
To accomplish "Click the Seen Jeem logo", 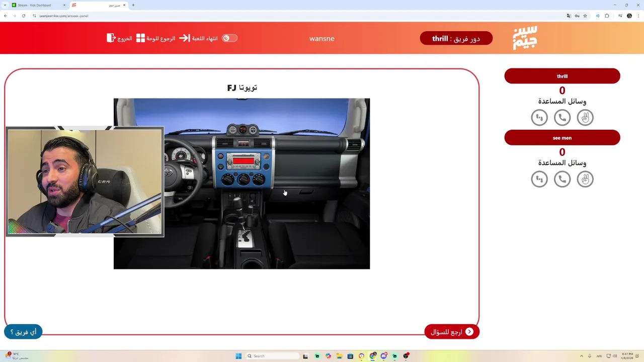I will (x=525, y=38).
